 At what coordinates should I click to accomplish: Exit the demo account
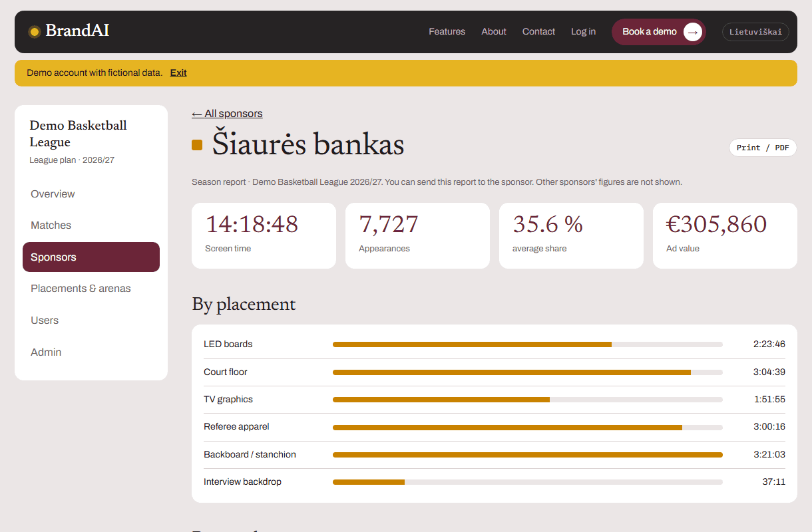coord(178,73)
